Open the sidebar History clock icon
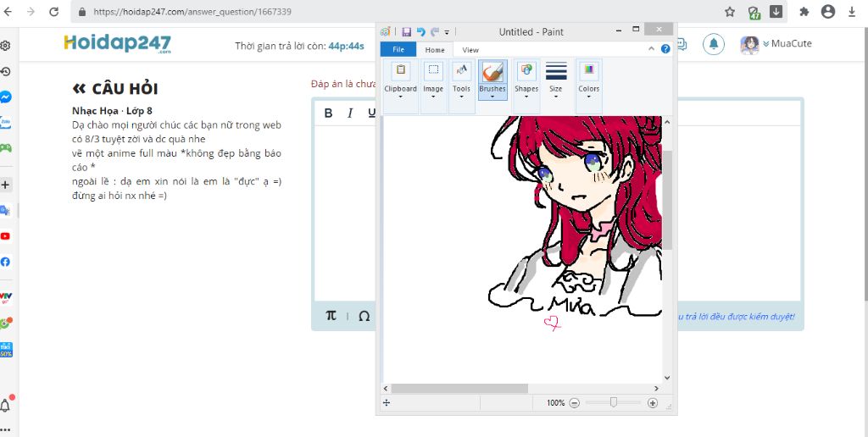868x437 pixels. 5,71
